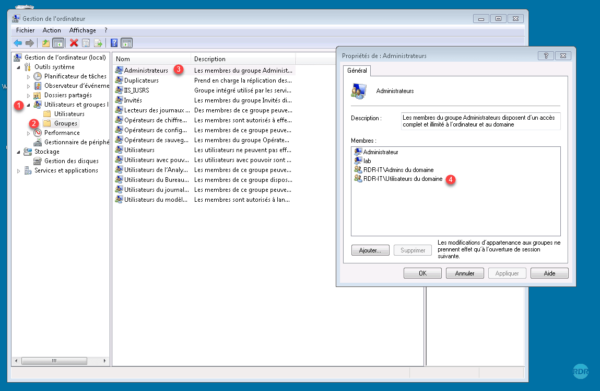This screenshot has width=600, height=391.
Task: Select Opérateurs de configuration group row
Action: pyautogui.click(x=205, y=130)
